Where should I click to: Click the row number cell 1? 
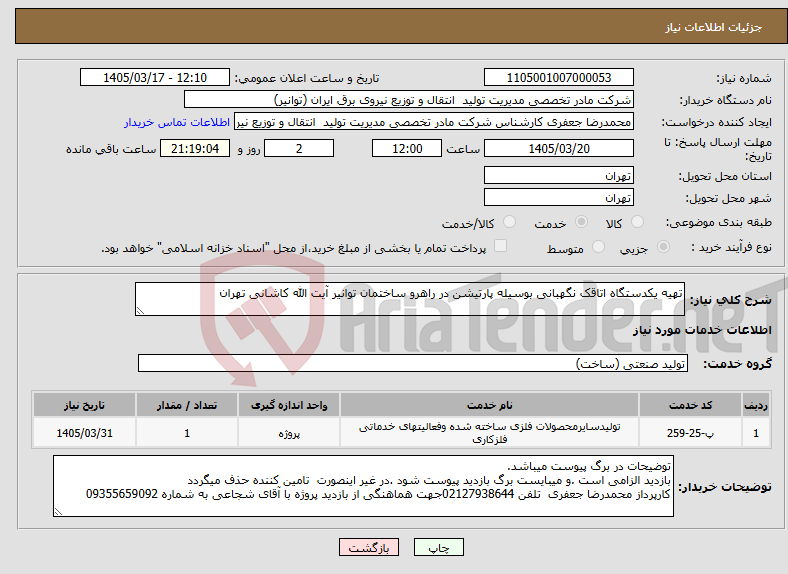(x=756, y=433)
